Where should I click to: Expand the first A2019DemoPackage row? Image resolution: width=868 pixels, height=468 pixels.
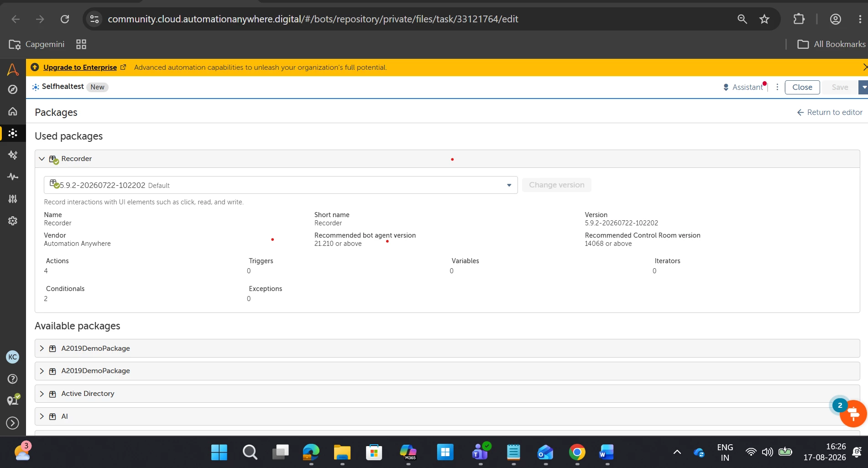click(42, 348)
